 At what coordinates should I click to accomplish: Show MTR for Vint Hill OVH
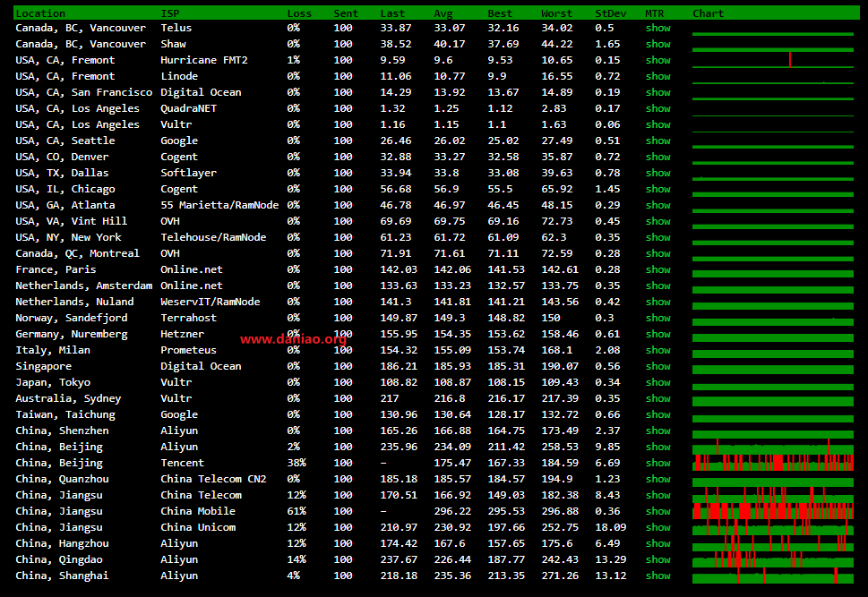tap(657, 221)
